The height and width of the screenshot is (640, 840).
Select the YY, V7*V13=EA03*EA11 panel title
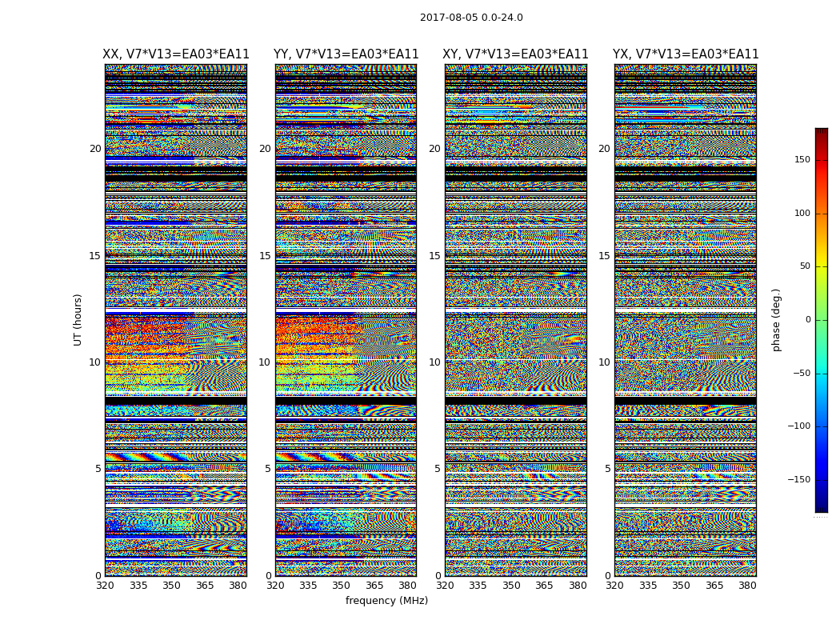tap(346, 54)
